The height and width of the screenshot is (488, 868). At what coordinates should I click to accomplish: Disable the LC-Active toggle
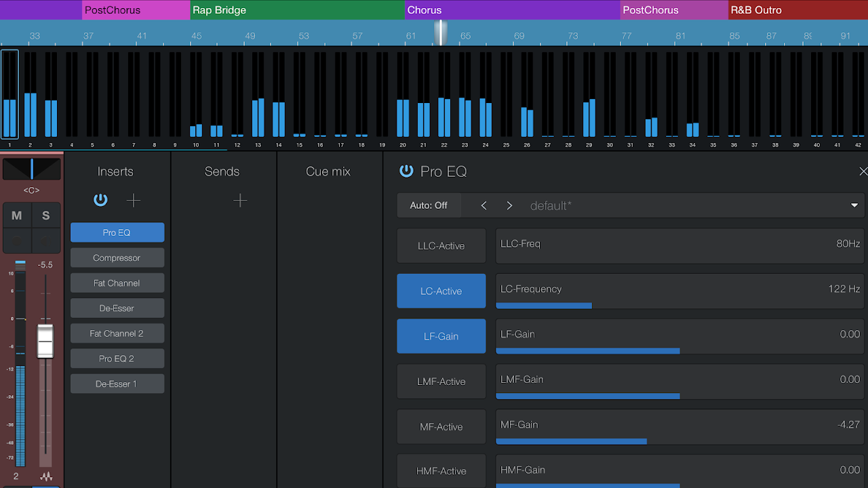[x=441, y=291]
